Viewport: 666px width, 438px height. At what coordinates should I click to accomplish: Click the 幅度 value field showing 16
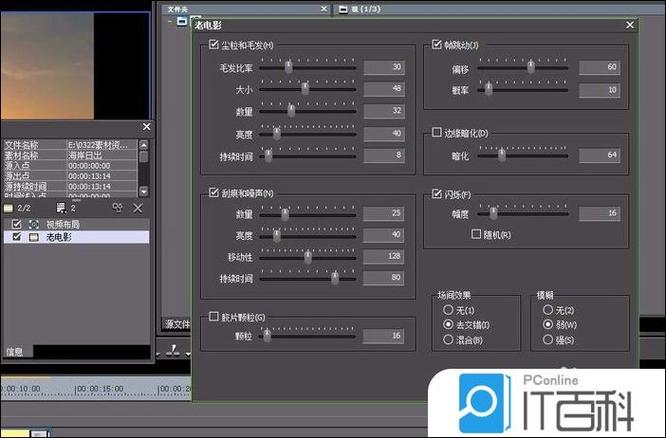pos(599,213)
